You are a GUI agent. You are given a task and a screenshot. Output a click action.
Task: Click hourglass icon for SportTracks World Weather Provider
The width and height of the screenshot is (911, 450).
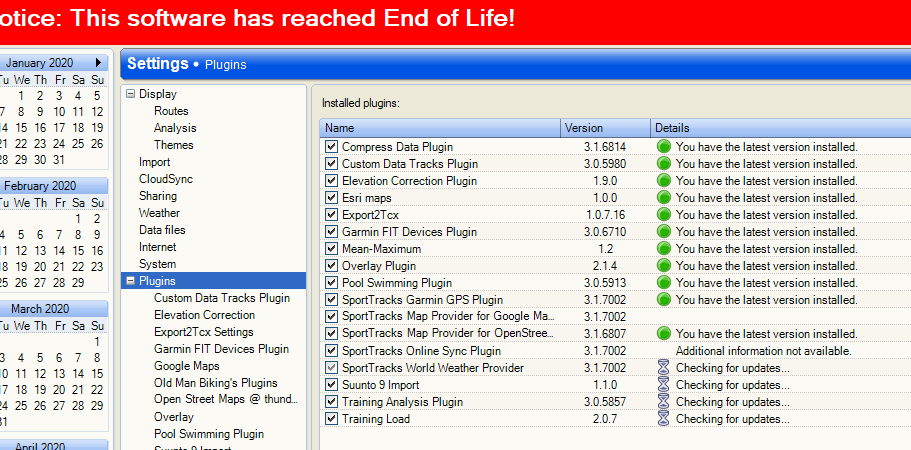point(663,368)
